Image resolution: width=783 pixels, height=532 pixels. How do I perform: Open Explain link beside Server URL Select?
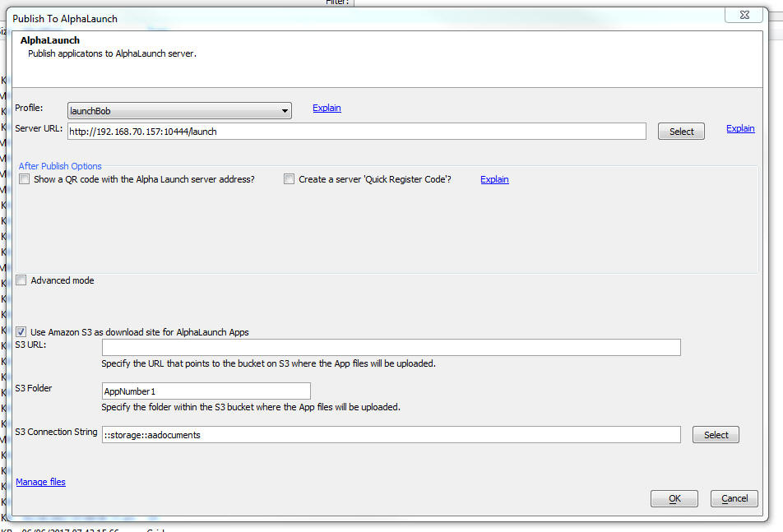740,128
